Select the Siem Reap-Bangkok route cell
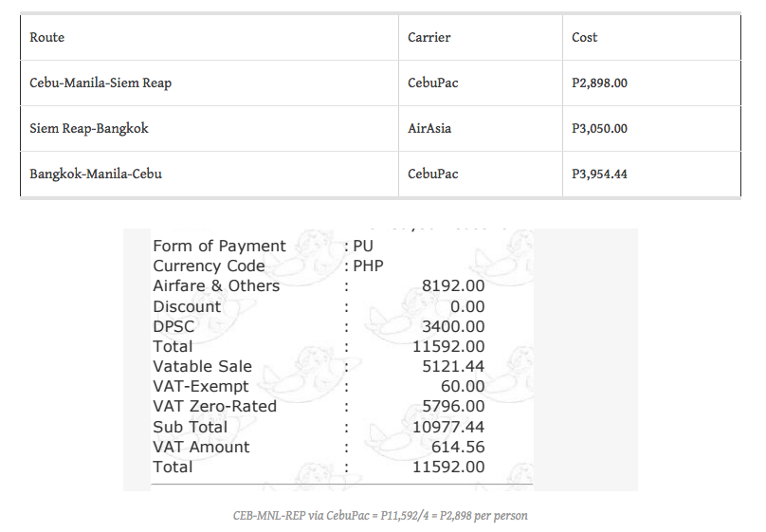766x532 pixels. [210, 128]
